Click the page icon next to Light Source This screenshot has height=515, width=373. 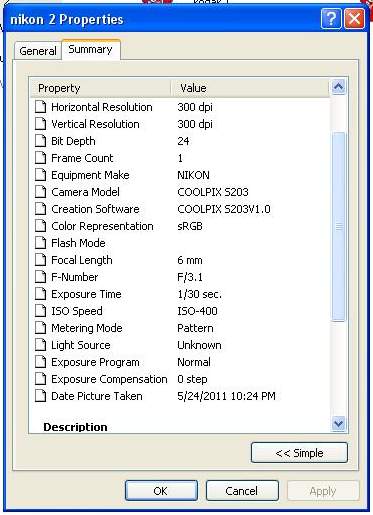point(41,345)
